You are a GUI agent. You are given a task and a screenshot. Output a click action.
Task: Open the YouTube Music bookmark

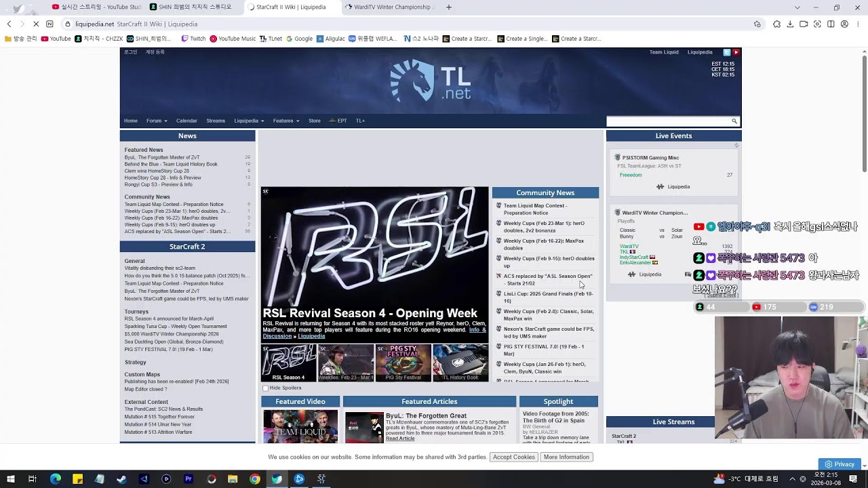tap(233, 39)
